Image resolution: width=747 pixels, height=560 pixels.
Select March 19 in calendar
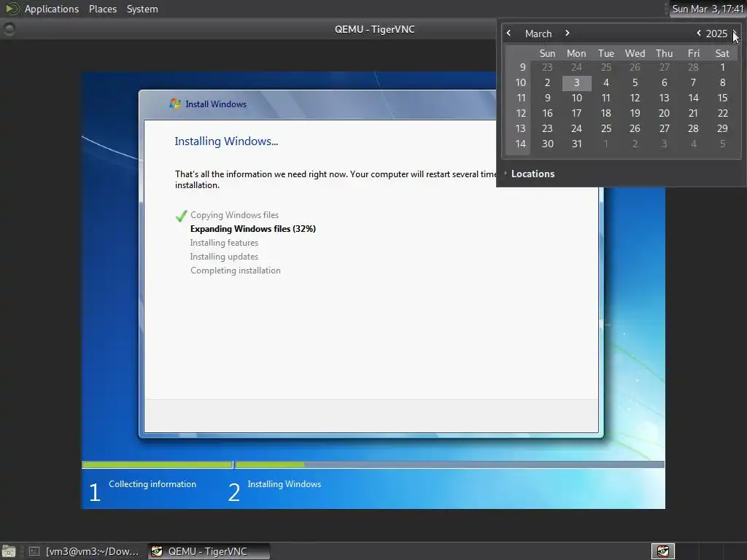pyautogui.click(x=635, y=113)
